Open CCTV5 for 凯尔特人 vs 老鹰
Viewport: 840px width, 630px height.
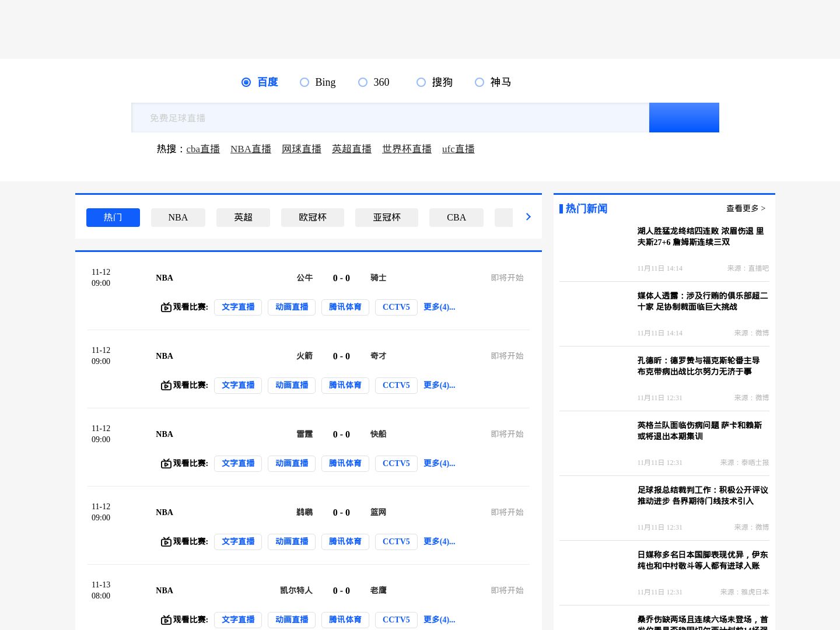[396, 620]
